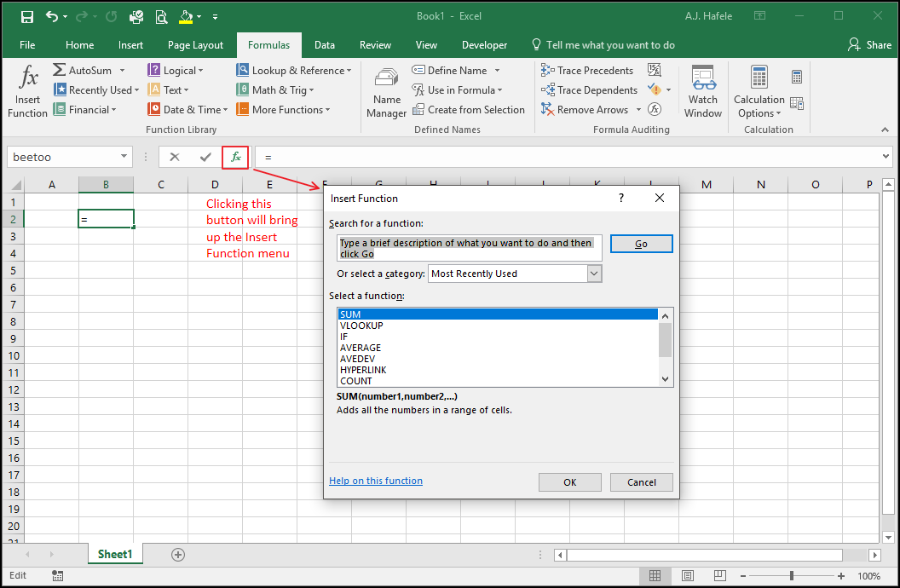Open the Name Manager
The height and width of the screenshot is (588, 900).
click(386, 93)
